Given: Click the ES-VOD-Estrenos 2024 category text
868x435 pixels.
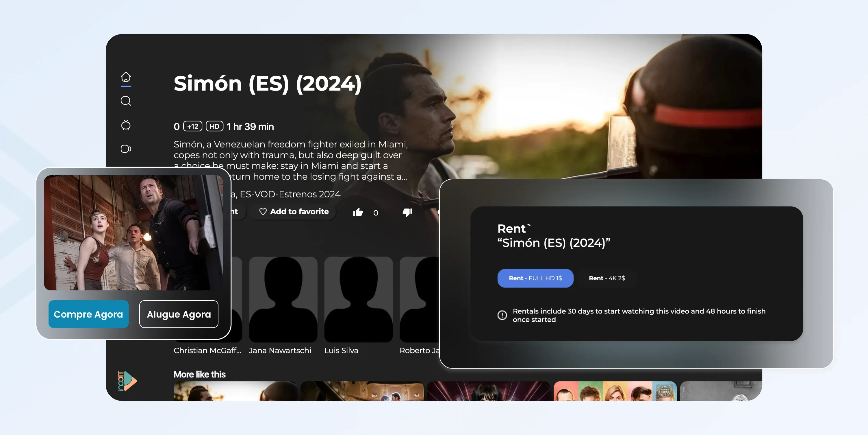Looking at the screenshot, I should pyautogui.click(x=290, y=194).
